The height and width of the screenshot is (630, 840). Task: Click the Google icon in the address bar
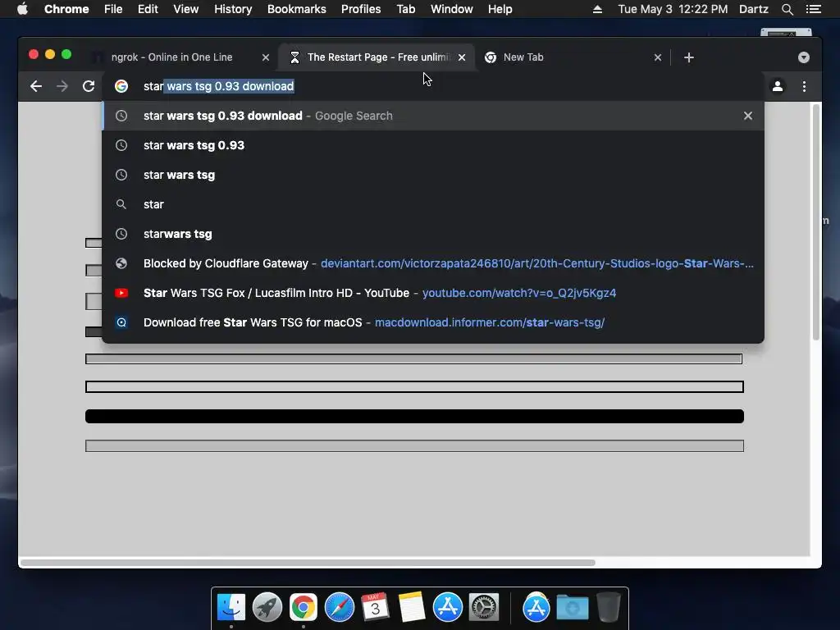pos(121,86)
